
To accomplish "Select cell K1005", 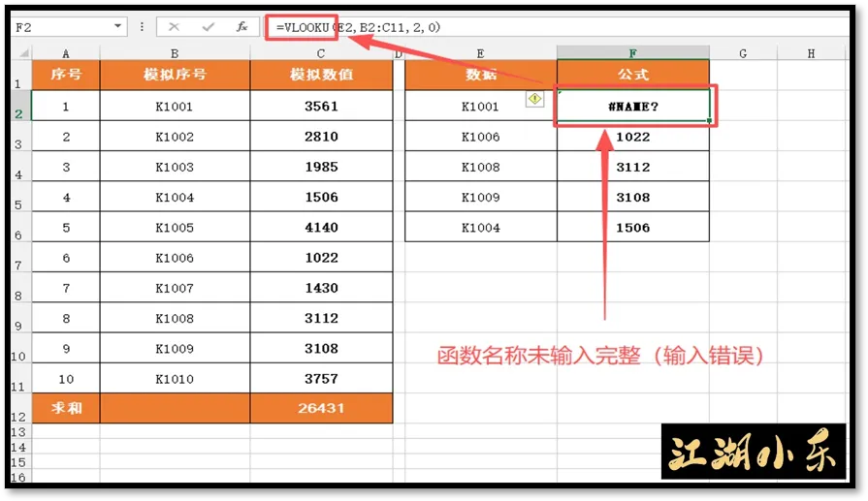I will pyautogui.click(x=175, y=227).
